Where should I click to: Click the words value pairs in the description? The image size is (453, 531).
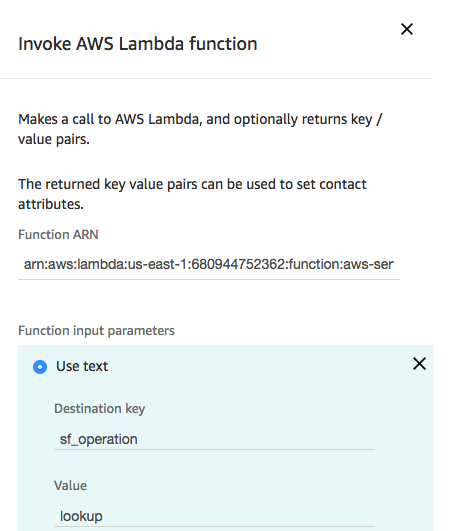click(54, 139)
